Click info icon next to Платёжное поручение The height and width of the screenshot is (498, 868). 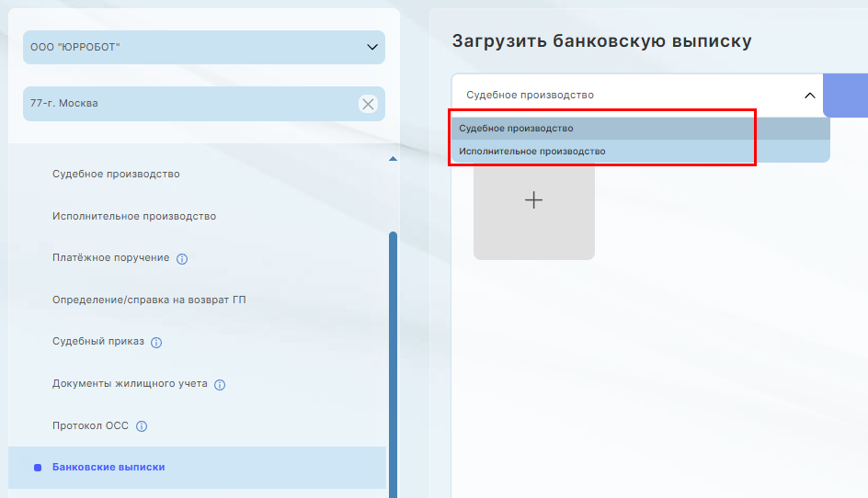pyautogui.click(x=182, y=259)
